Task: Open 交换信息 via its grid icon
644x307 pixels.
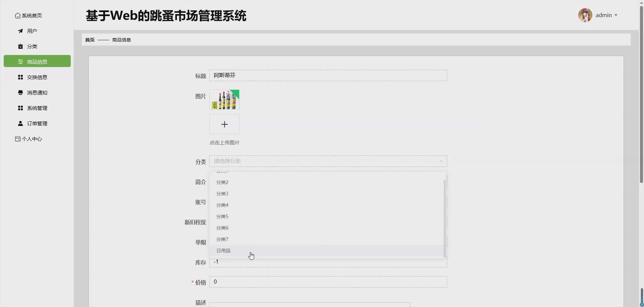Action: 20,77
